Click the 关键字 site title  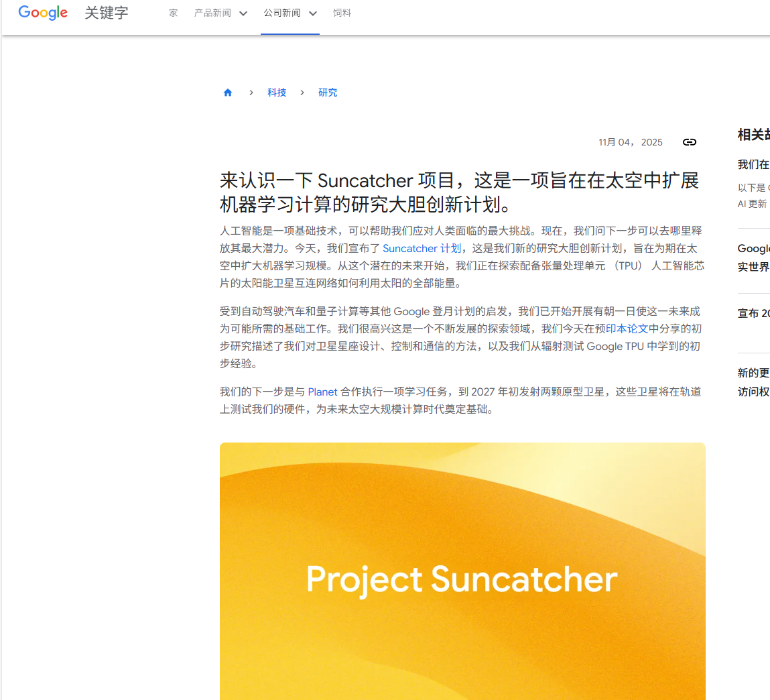pyautogui.click(x=106, y=13)
